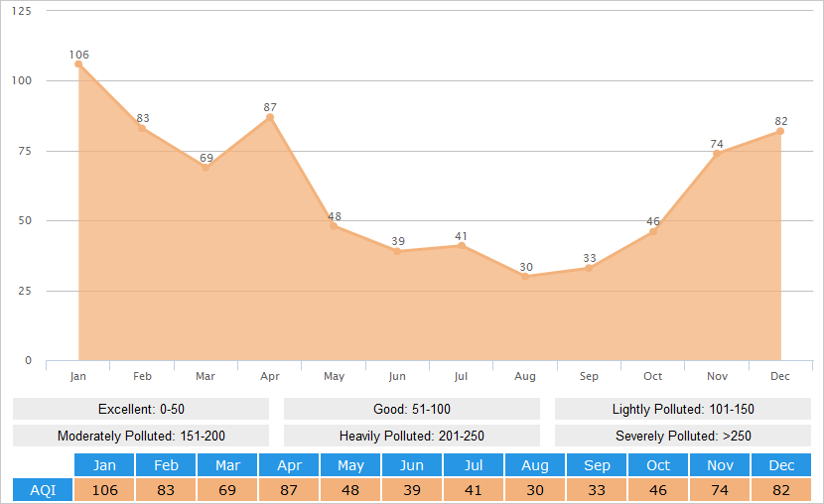824x504 pixels.
Task: Click the 125 y-axis label
Action: pos(22,11)
